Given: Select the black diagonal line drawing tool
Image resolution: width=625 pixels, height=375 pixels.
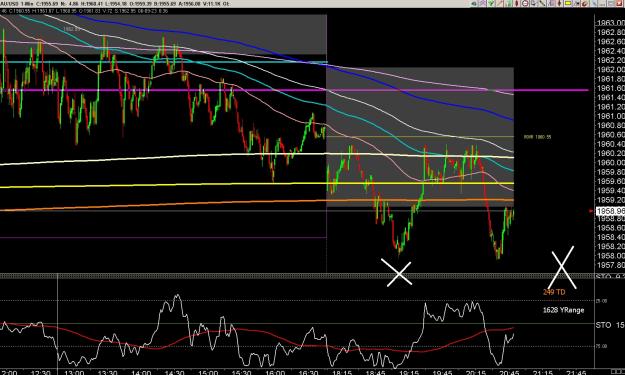Looking at the screenshot, I should pos(542,3).
